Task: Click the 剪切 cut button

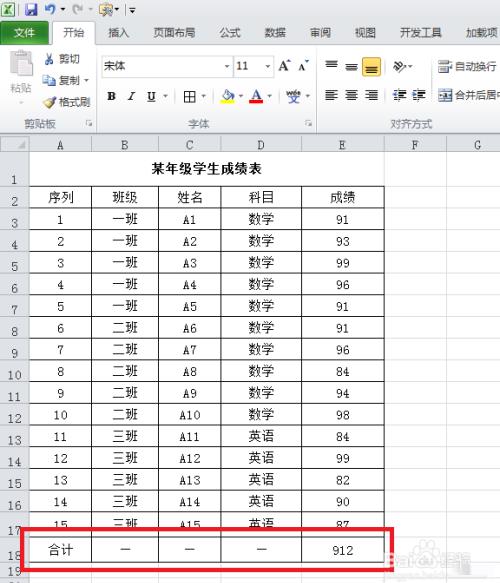Action: 62,59
